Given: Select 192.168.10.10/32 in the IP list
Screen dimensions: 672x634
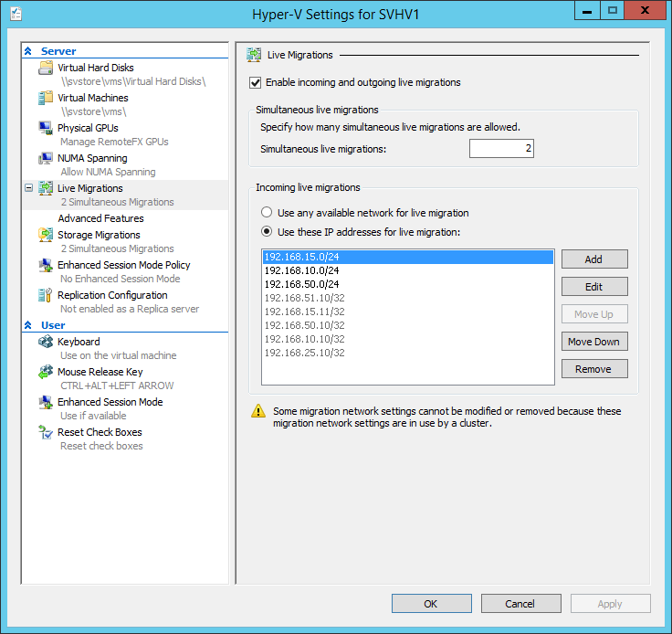Looking at the screenshot, I should click(407, 339).
